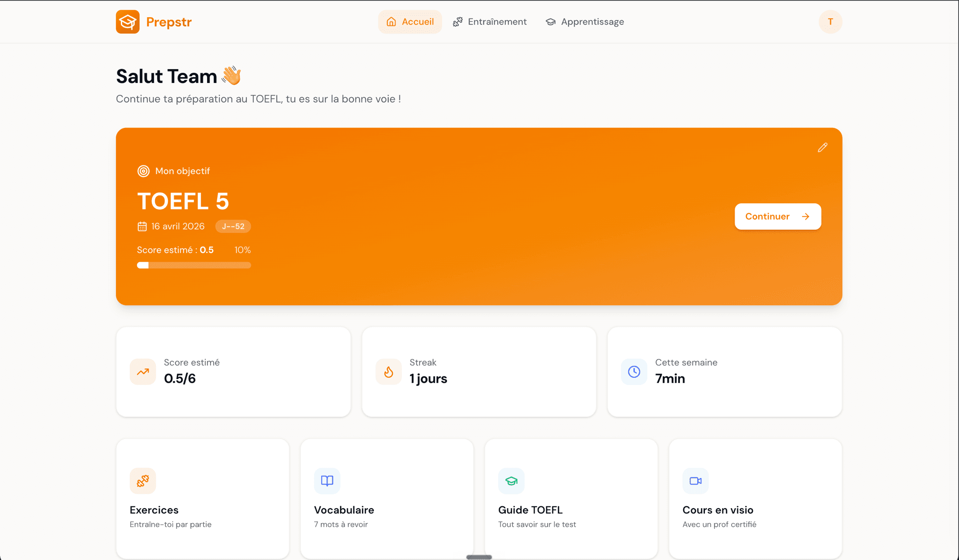Click the Score estimé : 0.5 text
The image size is (959, 560).
pyautogui.click(x=175, y=250)
